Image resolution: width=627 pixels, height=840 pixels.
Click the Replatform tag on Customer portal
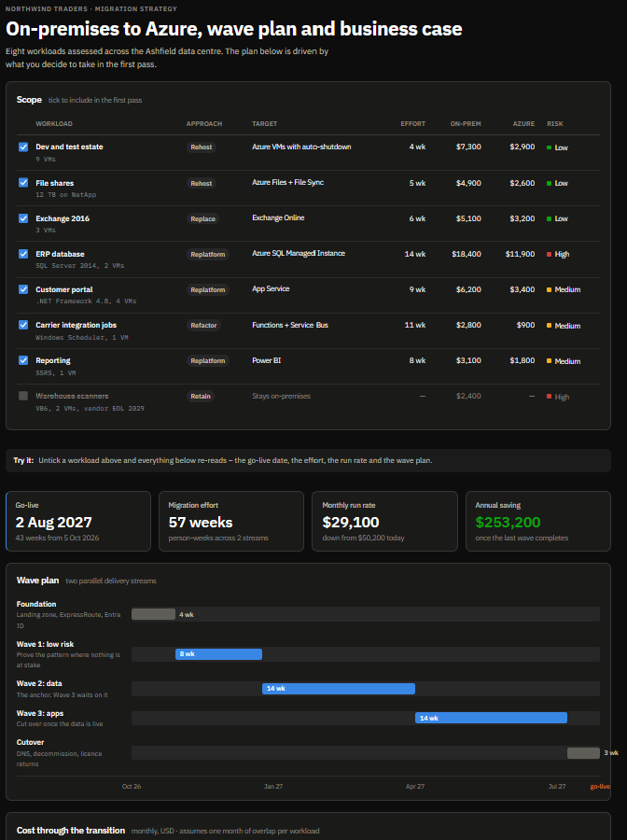click(208, 290)
